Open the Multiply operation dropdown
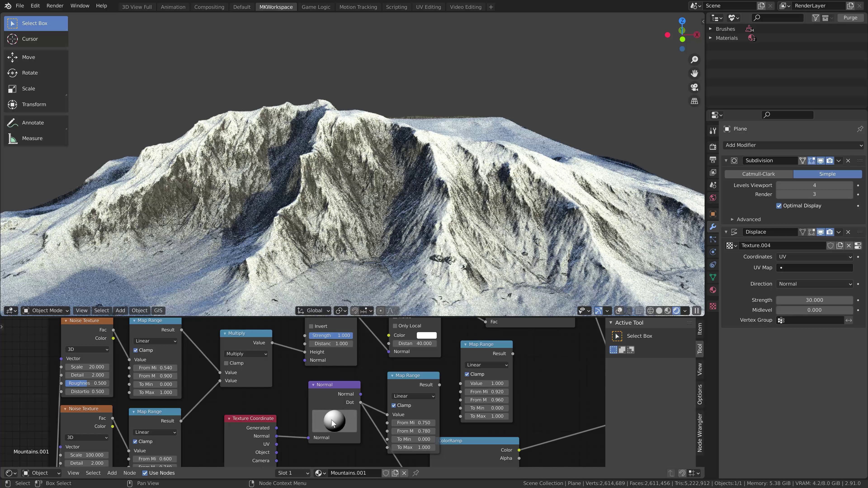This screenshot has width=868, height=488. coord(246,354)
